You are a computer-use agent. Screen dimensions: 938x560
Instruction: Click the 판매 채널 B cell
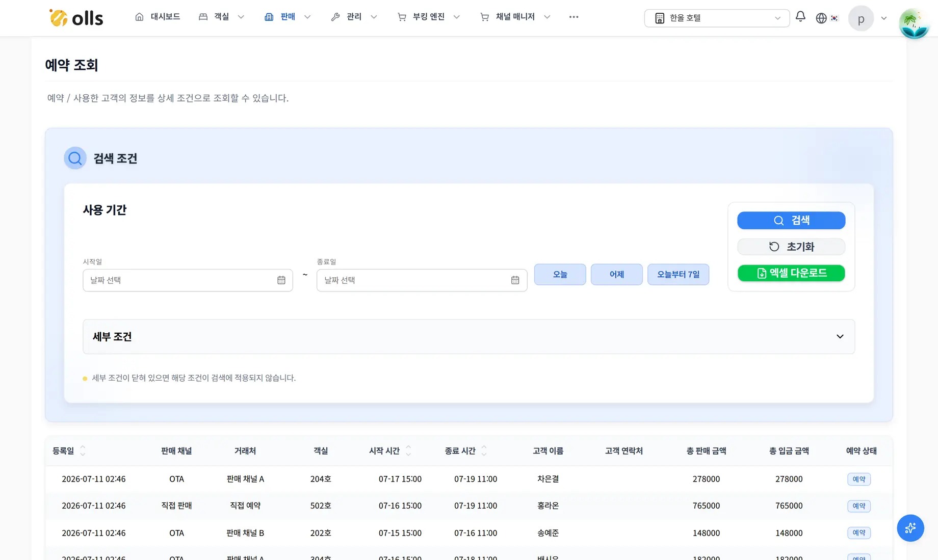pos(245,533)
